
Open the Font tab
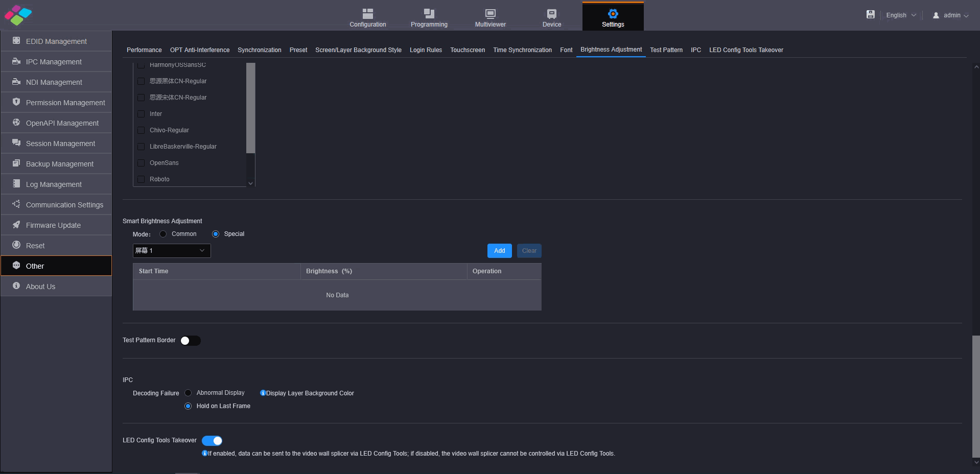tap(566, 50)
